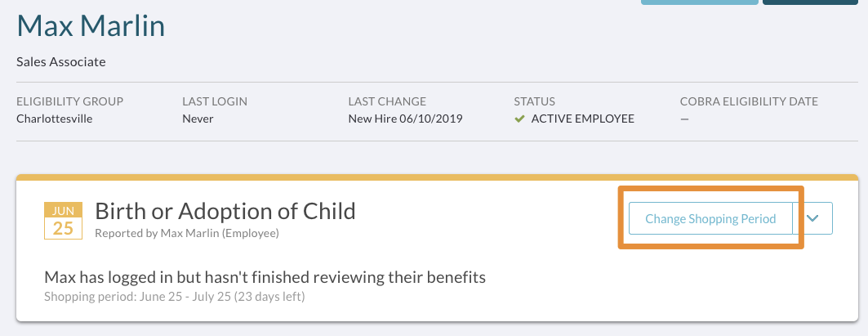Click the light blue button at top right
Image resolution: width=868 pixels, height=336 pixels.
(x=700, y=2)
